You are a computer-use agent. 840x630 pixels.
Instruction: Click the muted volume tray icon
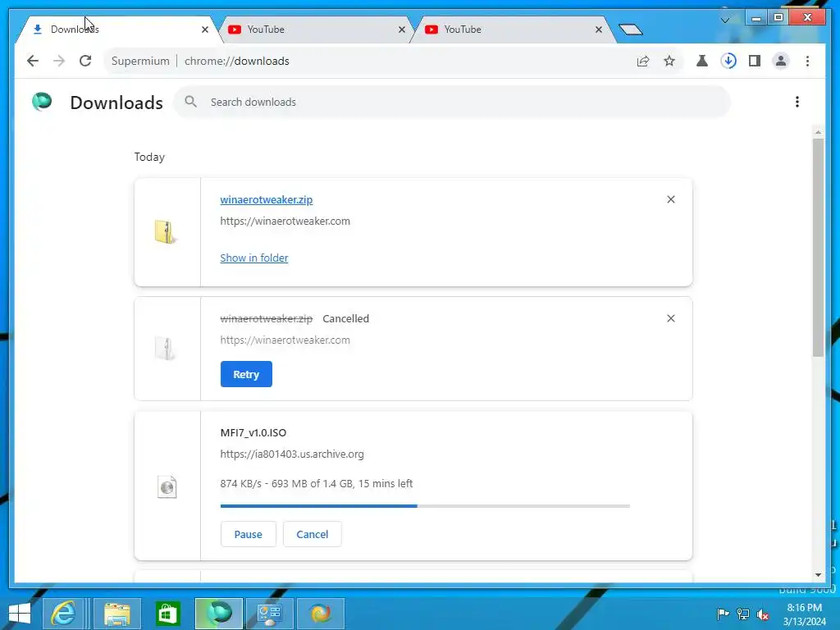[x=763, y=614]
